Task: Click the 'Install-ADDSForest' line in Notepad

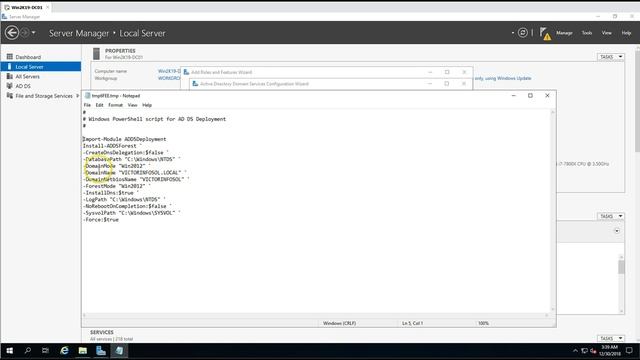Action: 112,146
